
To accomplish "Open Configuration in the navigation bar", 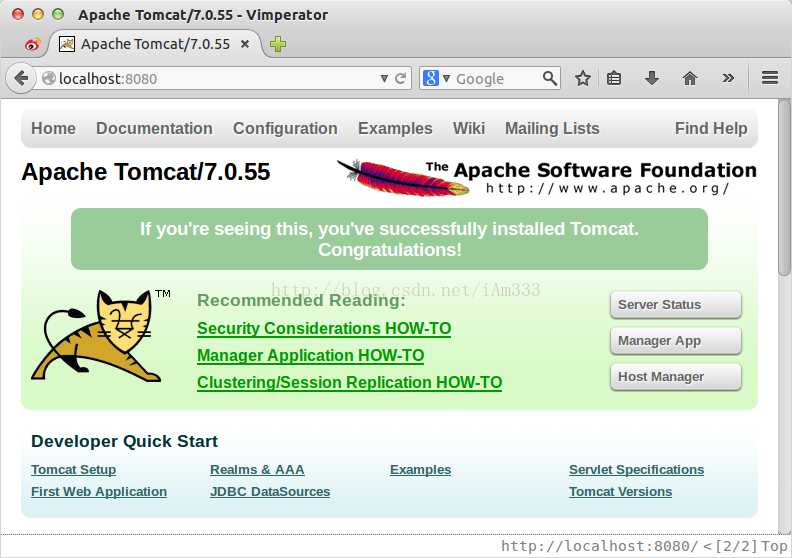I will pyautogui.click(x=285, y=128).
